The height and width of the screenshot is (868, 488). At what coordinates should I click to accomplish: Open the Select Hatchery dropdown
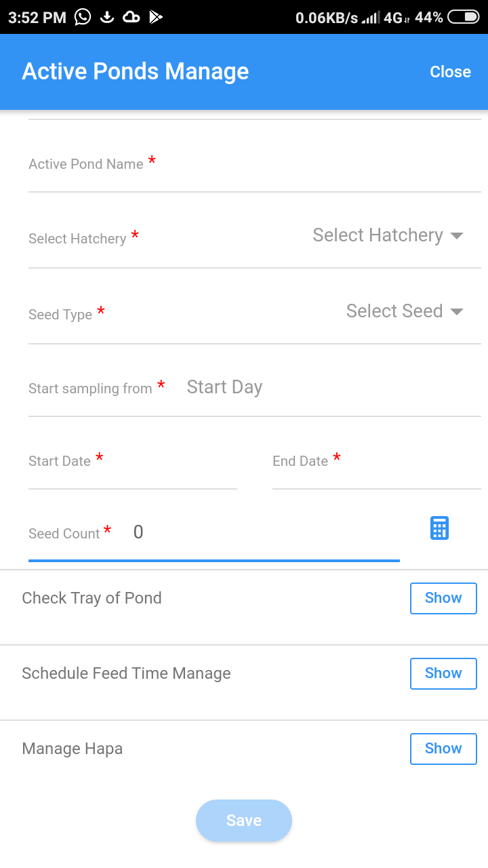(388, 236)
